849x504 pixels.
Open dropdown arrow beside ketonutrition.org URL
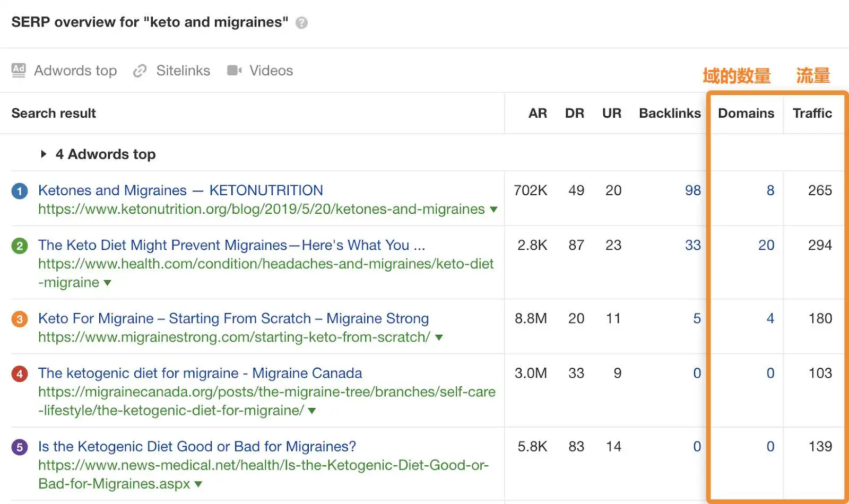pyautogui.click(x=493, y=210)
